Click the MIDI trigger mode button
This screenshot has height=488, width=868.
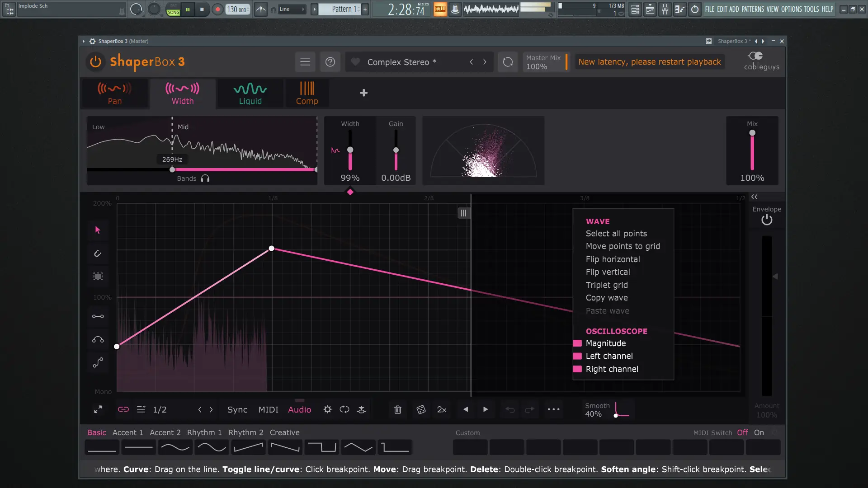(x=268, y=409)
